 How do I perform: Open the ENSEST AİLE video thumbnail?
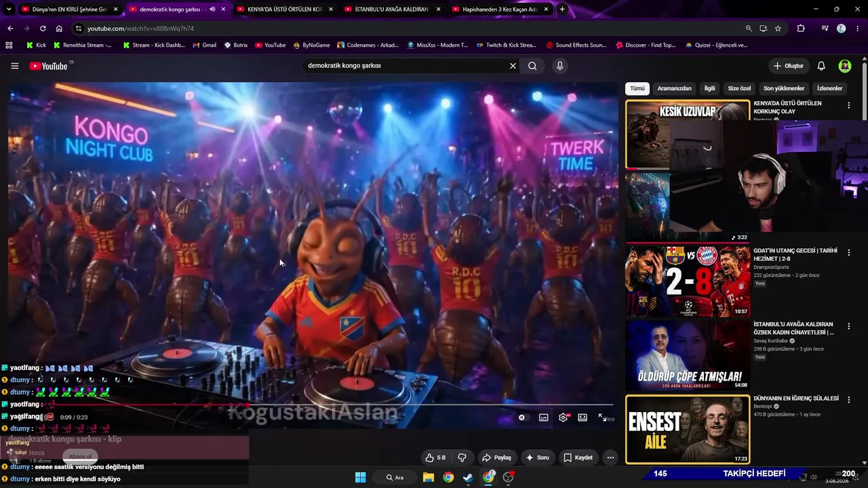pyautogui.click(x=688, y=429)
